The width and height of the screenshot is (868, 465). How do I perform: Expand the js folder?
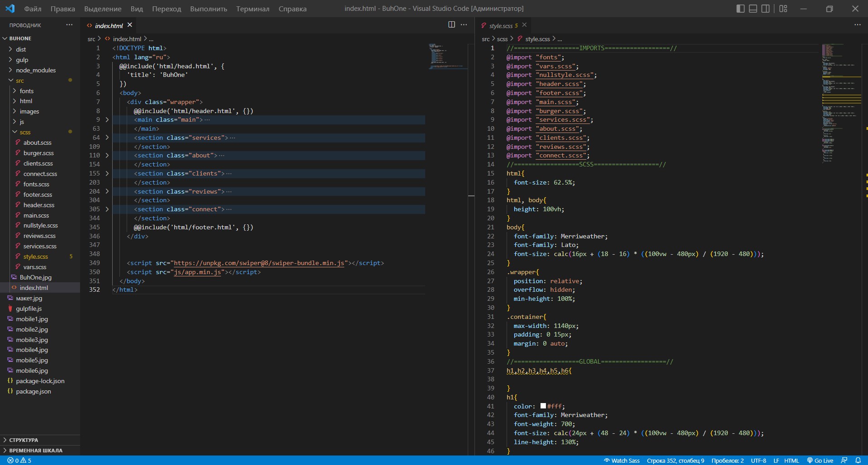pyautogui.click(x=40, y=122)
